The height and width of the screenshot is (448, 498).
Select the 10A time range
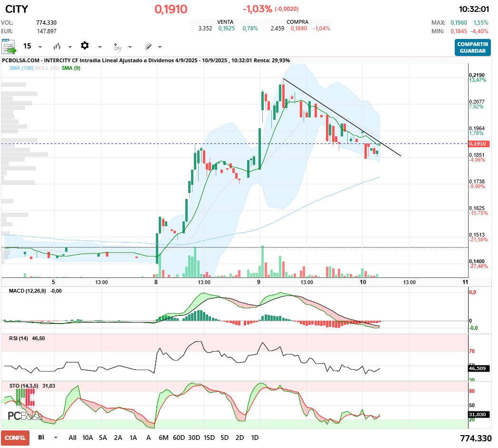click(x=87, y=438)
